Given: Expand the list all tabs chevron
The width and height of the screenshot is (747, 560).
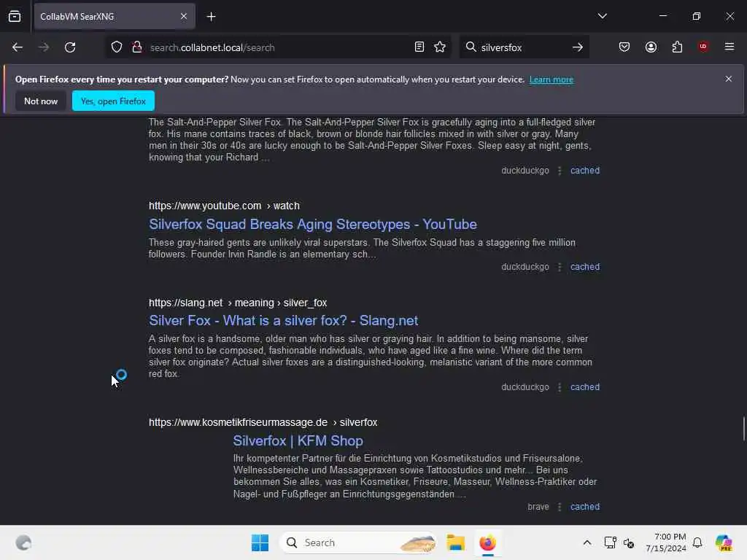Looking at the screenshot, I should [x=602, y=16].
